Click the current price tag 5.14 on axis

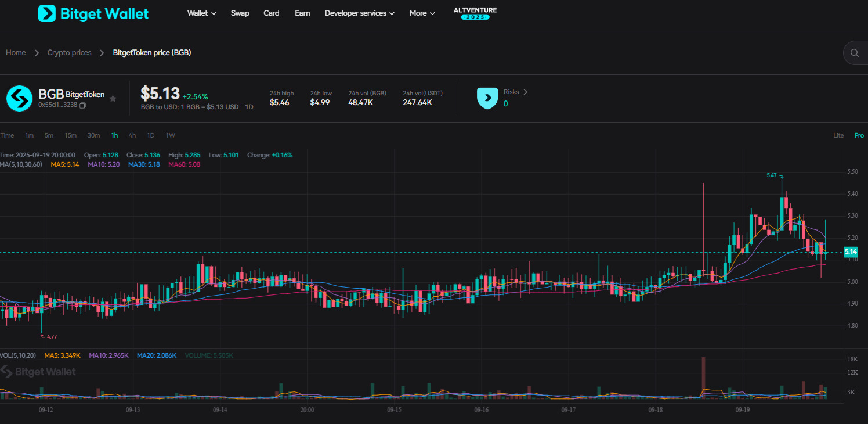(x=851, y=252)
